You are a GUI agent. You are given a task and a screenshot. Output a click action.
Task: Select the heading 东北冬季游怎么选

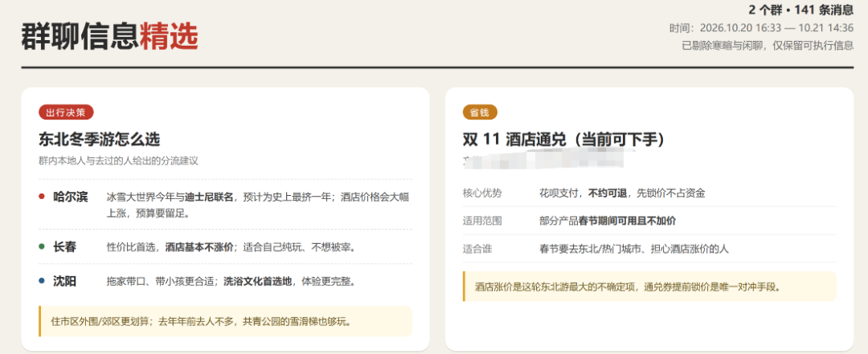[x=99, y=140]
